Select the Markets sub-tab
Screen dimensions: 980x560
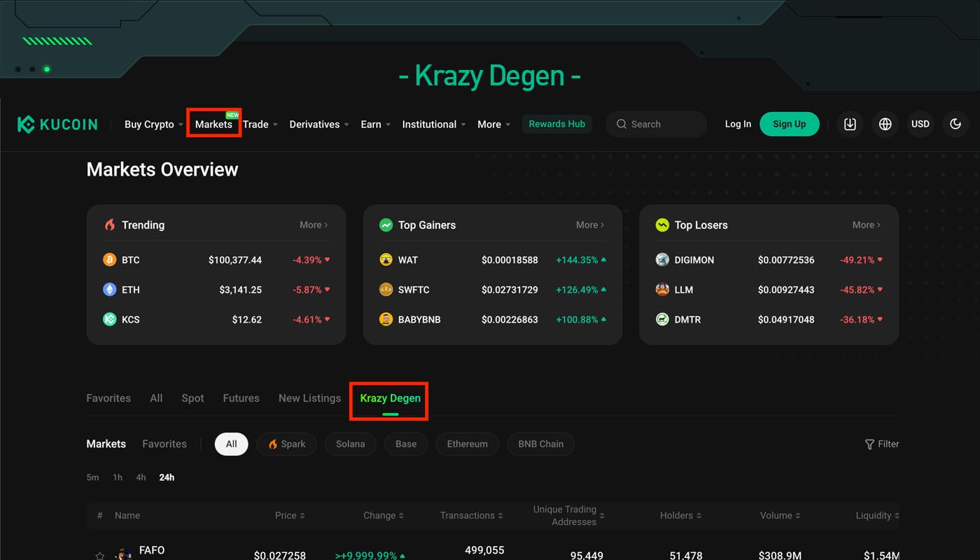[x=106, y=444]
